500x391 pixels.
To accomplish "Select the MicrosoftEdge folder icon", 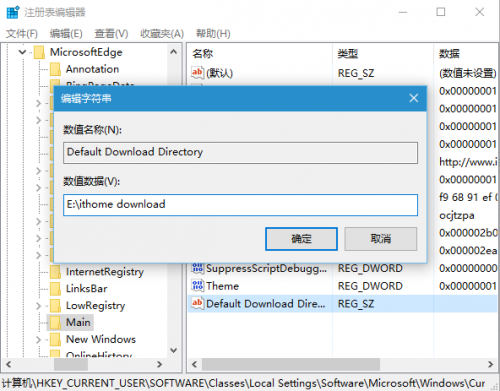I will coord(39,52).
